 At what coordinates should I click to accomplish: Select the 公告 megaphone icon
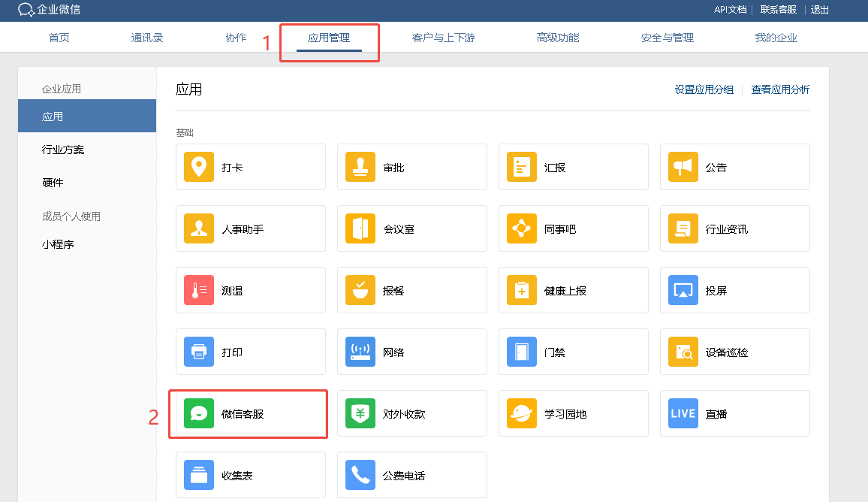(x=683, y=167)
